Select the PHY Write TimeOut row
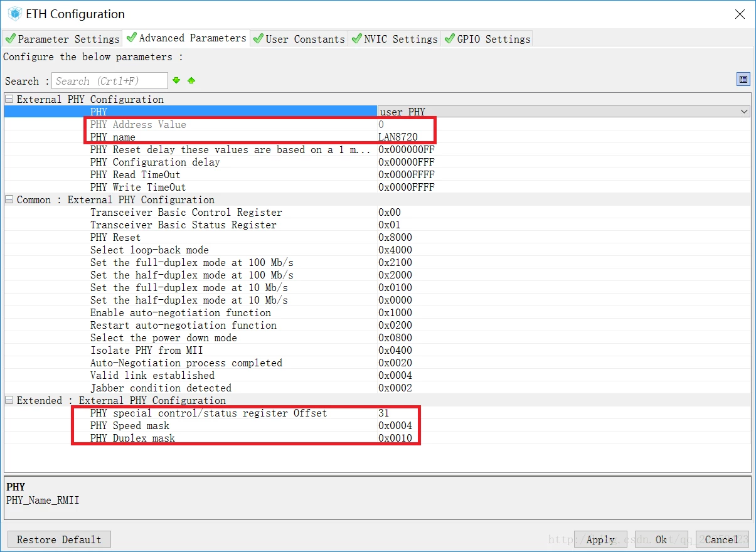756x552 pixels. (377, 187)
